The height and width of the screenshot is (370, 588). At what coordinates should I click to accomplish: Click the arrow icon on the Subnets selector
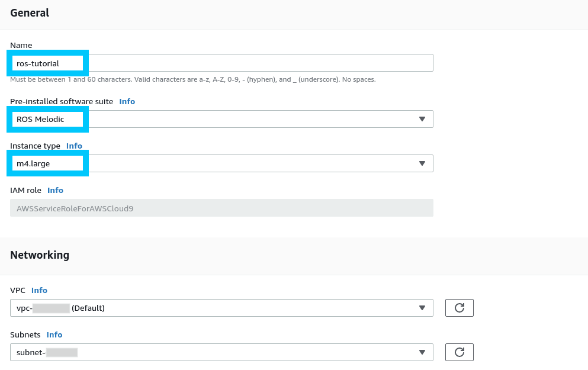click(422, 352)
